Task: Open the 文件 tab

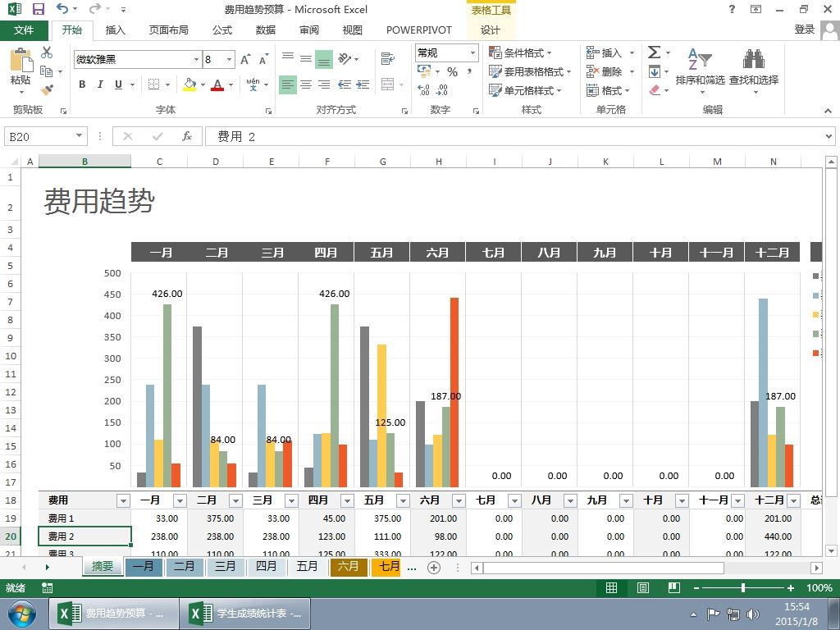Action: pos(24,30)
